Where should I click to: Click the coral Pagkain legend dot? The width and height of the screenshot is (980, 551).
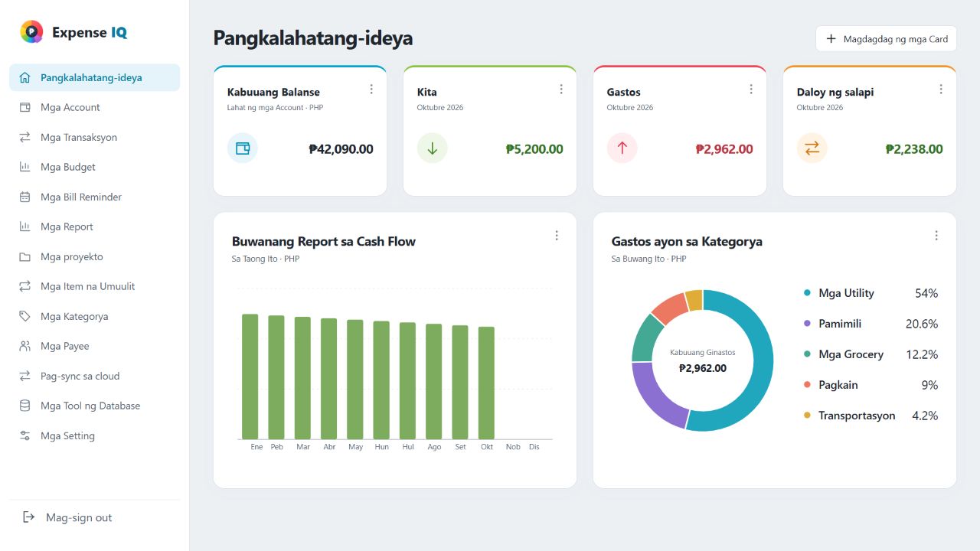(x=807, y=385)
